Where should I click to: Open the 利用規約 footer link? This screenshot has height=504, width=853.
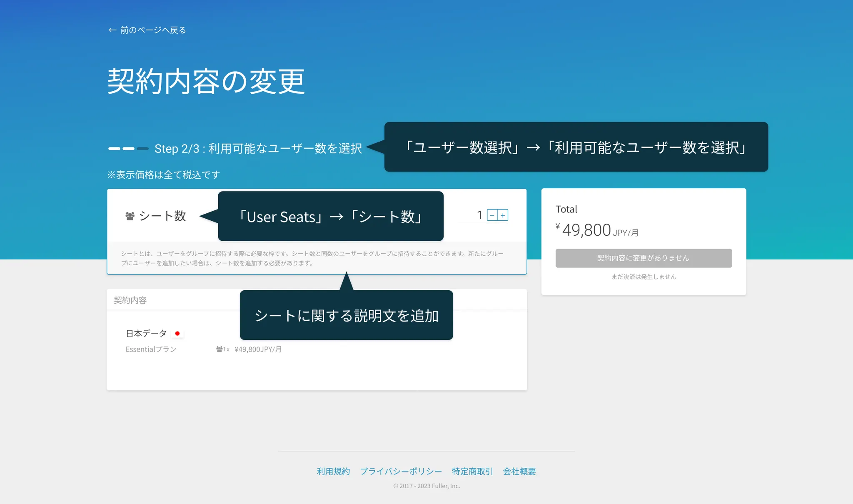click(x=333, y=471)
